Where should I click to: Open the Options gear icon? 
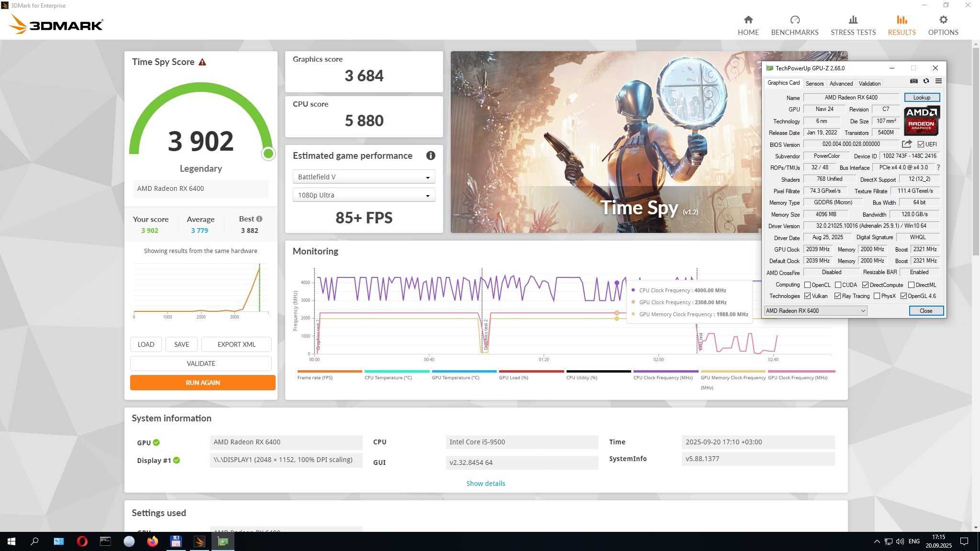pyautogui.click(x=943, y=20)
